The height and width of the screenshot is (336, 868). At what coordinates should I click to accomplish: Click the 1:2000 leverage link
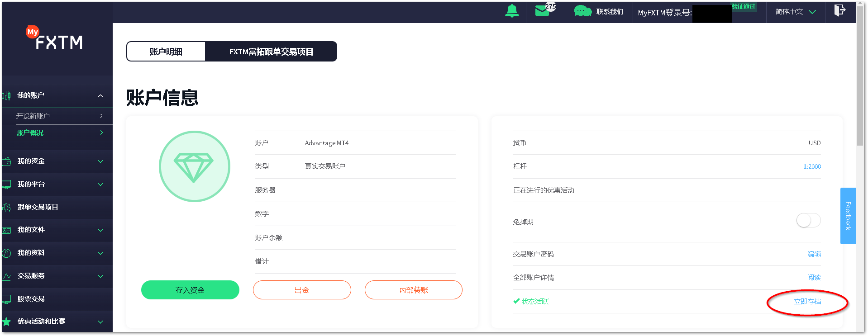(x=812, y=166)
